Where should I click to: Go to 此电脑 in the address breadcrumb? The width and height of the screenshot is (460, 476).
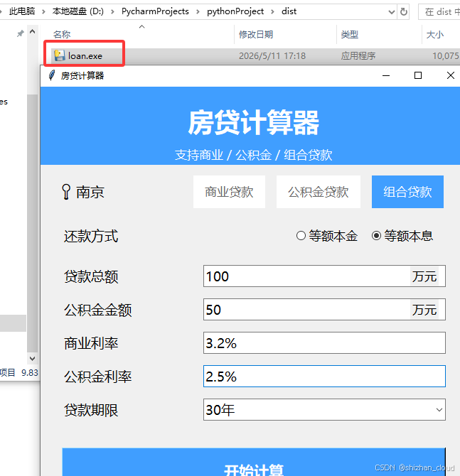[22, 11]
